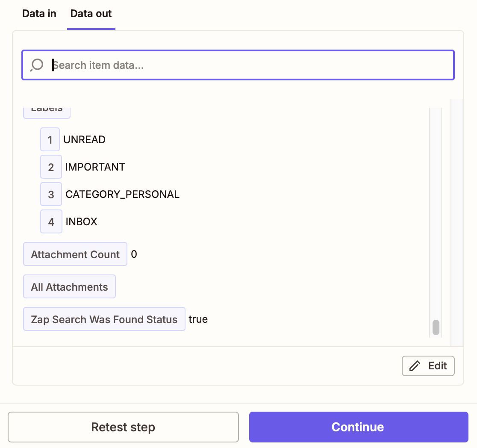Select Zap Search Was Found Status field
This screenshot has height=448, width=477.
[x=104, y=319]
